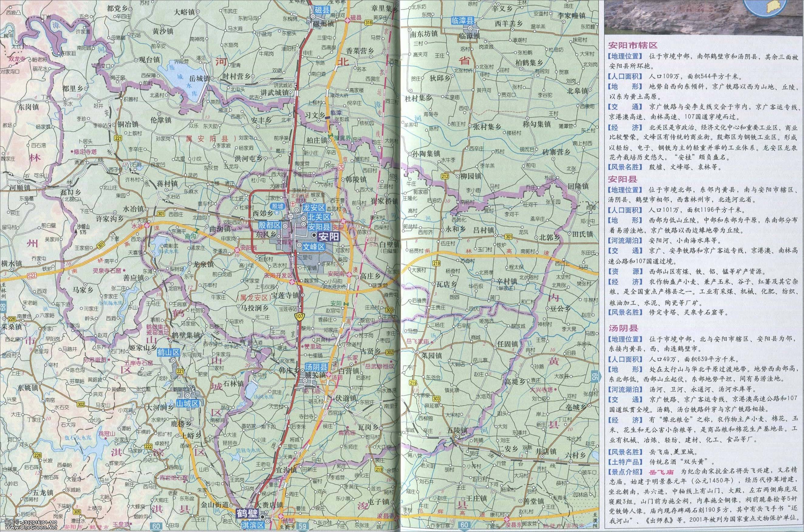Click the 212 road shield near 柳园镇
The image size is (804, 532).
click(x=445, y=176)
